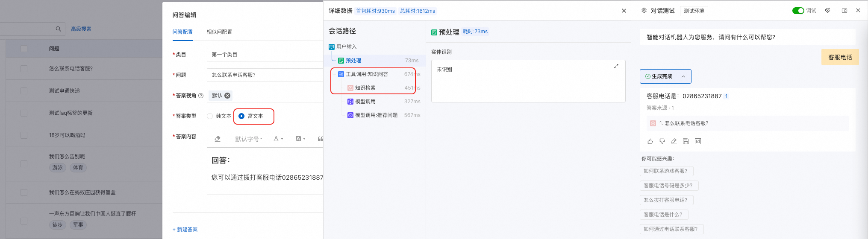Click the purple cube icon beside 模型调用:推荐问题
The image size is (868, 239).
point(350,115)
